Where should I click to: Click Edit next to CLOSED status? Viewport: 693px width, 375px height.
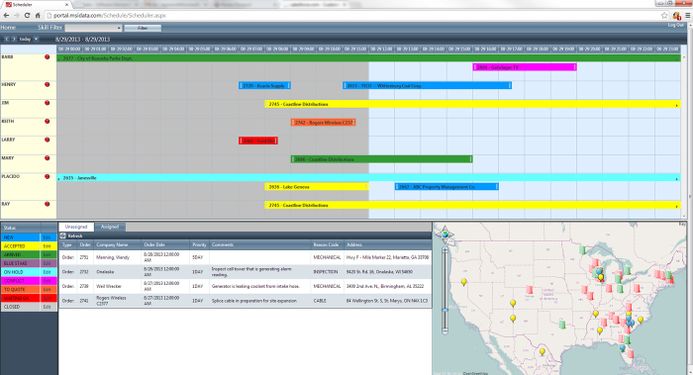(x=47, y=307)
